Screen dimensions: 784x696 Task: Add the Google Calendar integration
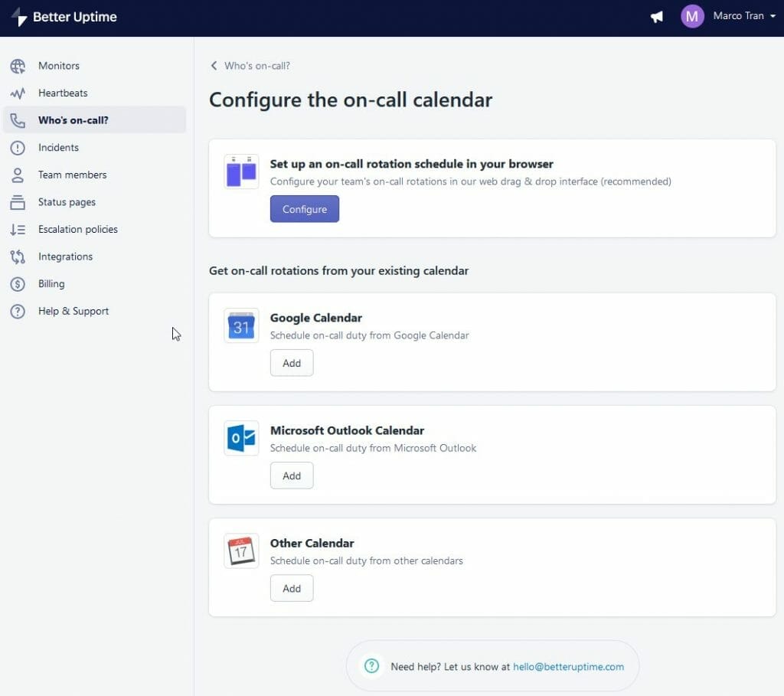coord(292,362)
